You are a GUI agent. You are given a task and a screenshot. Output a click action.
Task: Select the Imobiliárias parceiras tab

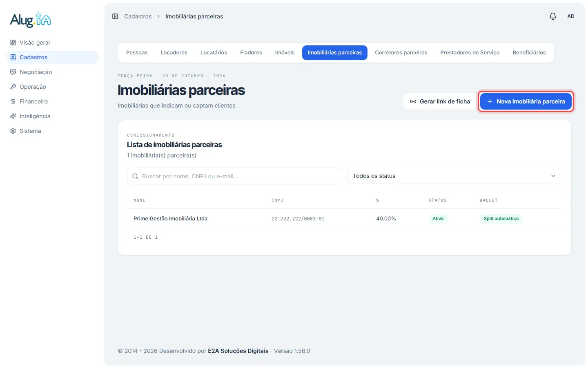(x=335, y=53)
